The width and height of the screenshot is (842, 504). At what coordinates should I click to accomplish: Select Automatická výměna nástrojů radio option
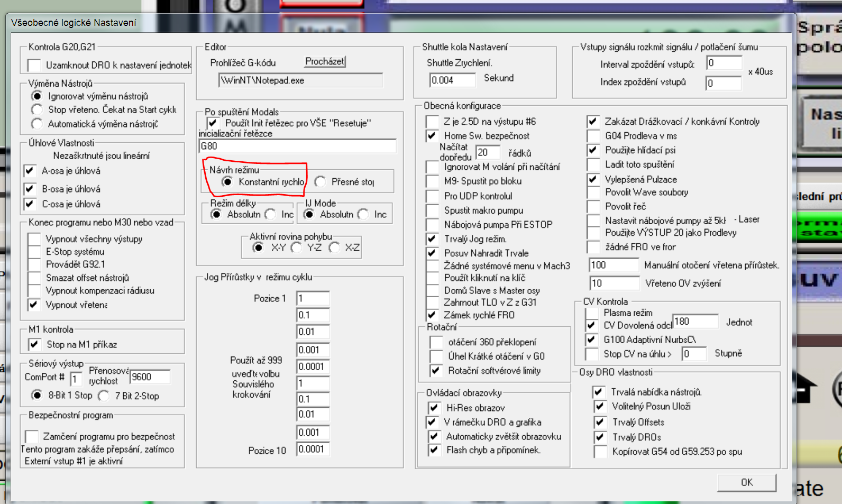[x=37, y=124]
